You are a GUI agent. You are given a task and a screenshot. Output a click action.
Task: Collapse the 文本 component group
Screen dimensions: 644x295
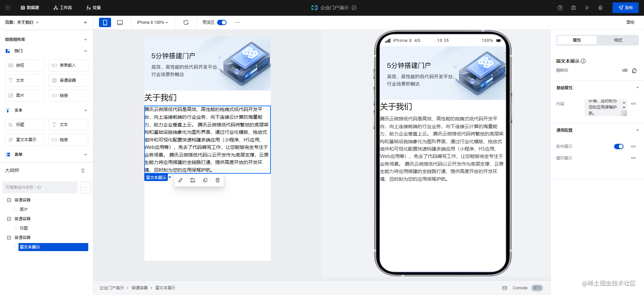pyautogui.click(x=86, y=110)
